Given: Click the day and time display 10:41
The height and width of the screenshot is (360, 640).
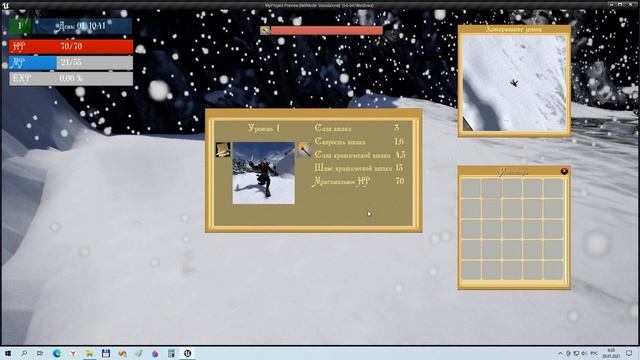Looking at the screenshot, I should pyautogui.click(x=82, y=26).
